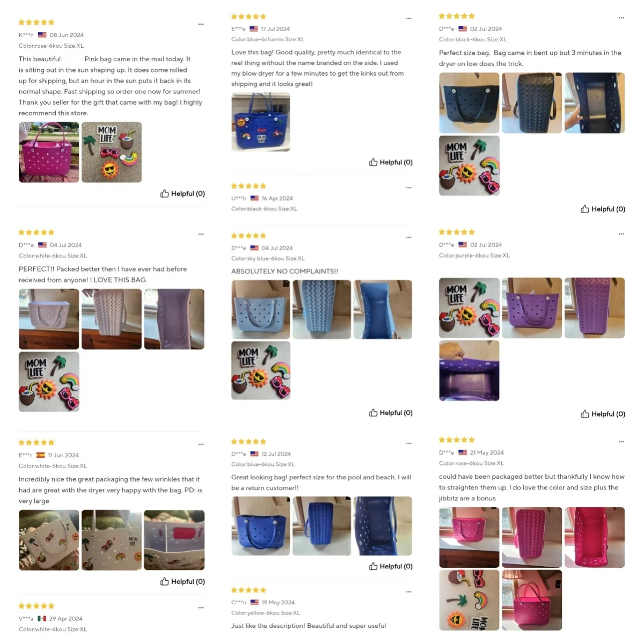Click Helpful on the purple-6kou review
This screenshot has height=644, width=644.
(603, 414)
